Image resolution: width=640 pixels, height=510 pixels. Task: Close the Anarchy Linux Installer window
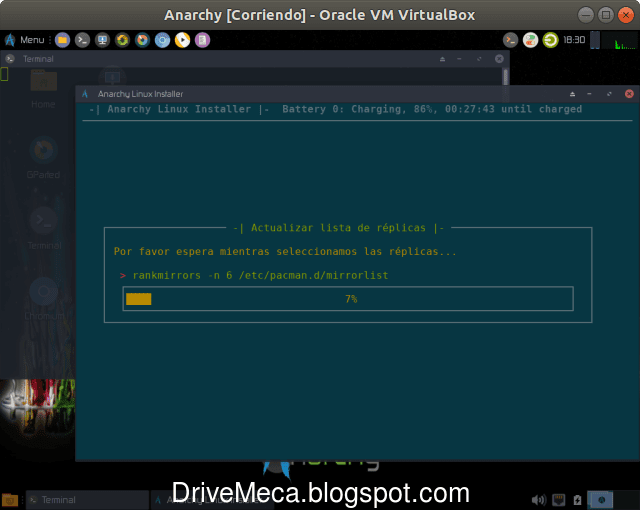click(x=629, y=94)
